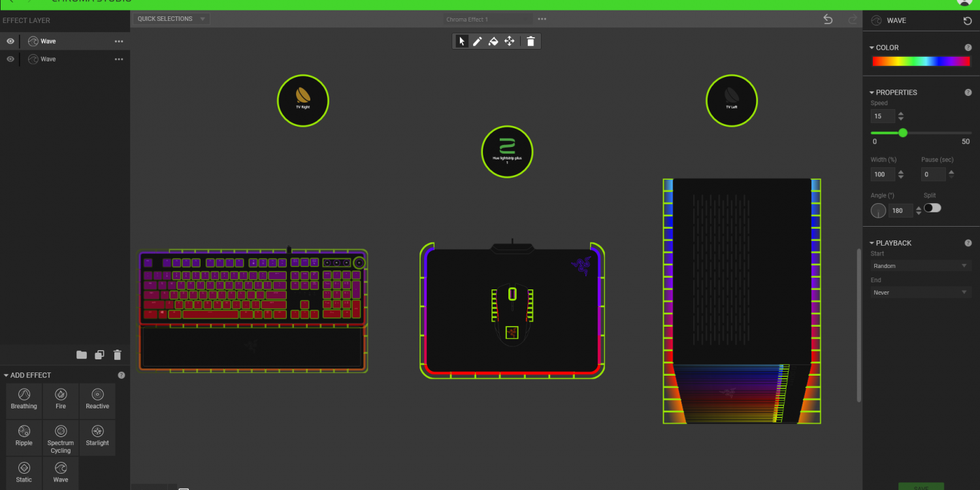Toggle visibility of the second Wave layer

[x=10, y=59]
